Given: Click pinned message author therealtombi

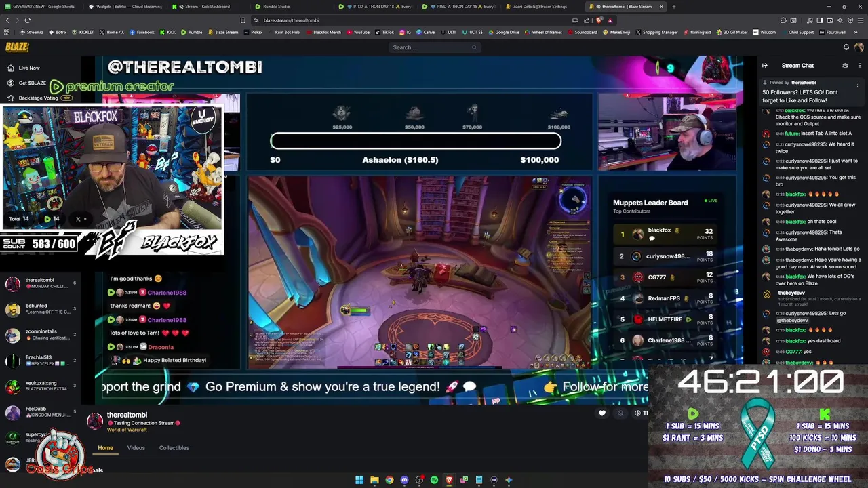Looking at the screenshot, I should 804,83.
